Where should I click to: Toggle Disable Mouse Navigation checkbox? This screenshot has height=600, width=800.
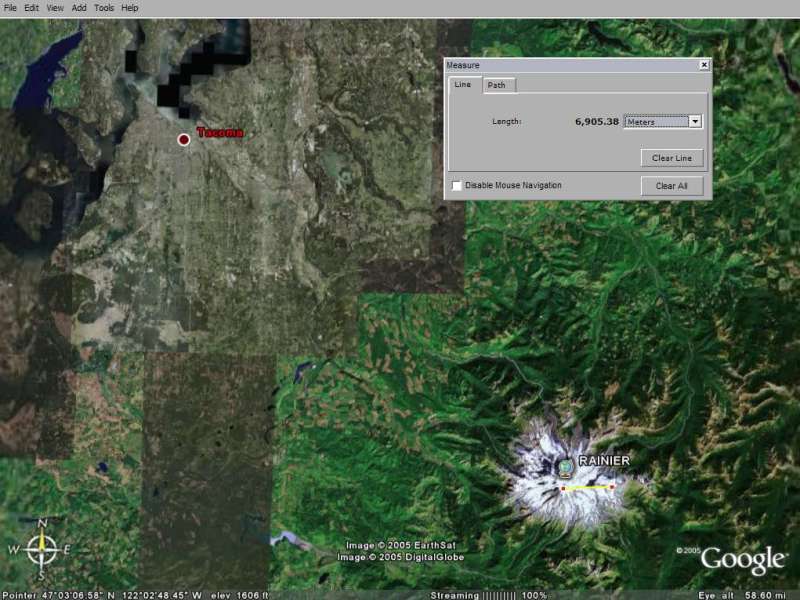tap(457, 185)
